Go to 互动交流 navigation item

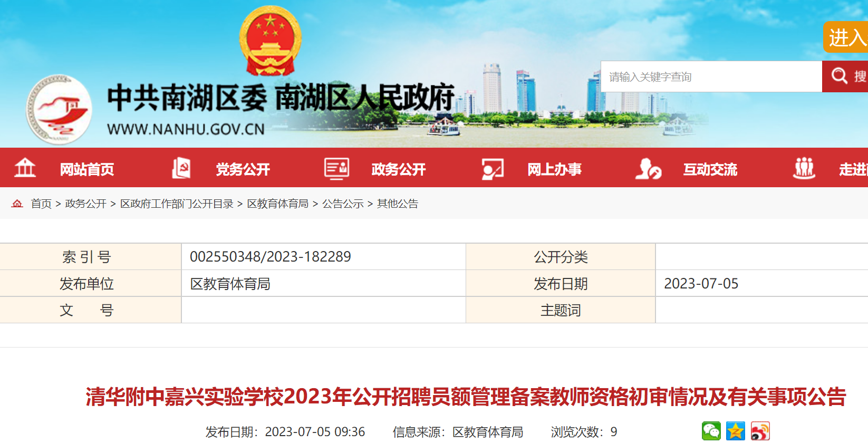click(710, 169)
